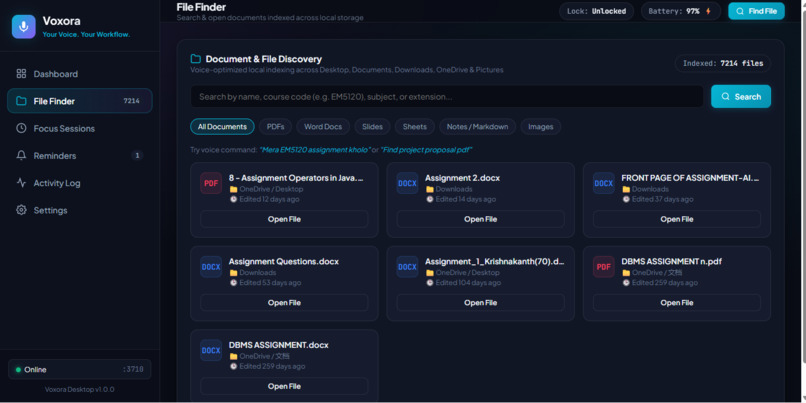Open File for 8 - Assignment Operators in Java
Viewport: 806px width, 403px height.
pyautogui.click(x=284, y=219)
